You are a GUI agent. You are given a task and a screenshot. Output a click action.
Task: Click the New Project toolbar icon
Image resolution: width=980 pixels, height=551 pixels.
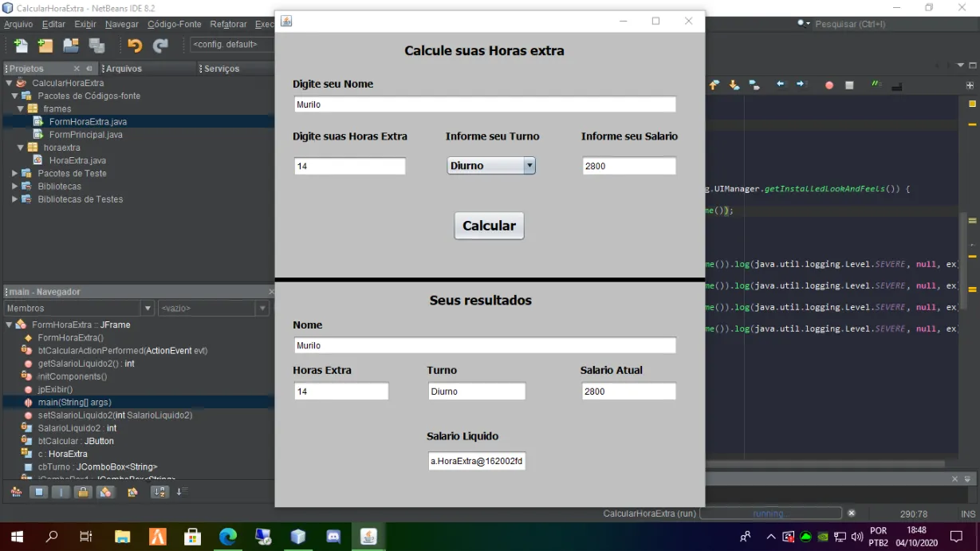(45, 45)
